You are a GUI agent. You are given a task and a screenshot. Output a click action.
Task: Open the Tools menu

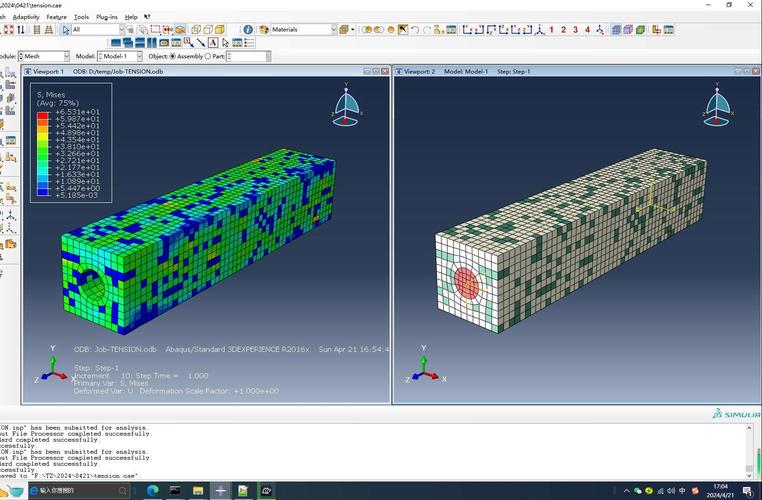point(81,17)
